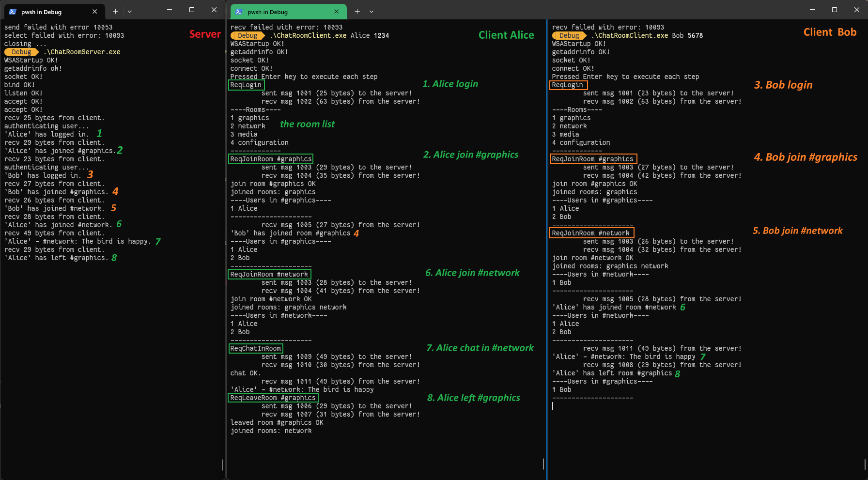This screenshot has height=480, width=868.
Task: Minimize the client terminal window
Action: (x=812, y=10)
